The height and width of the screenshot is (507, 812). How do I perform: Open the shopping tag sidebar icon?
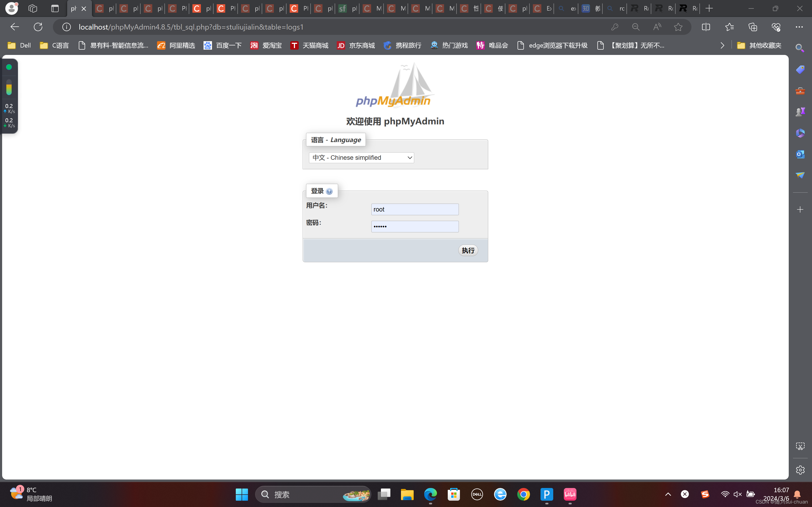point(801,69)
